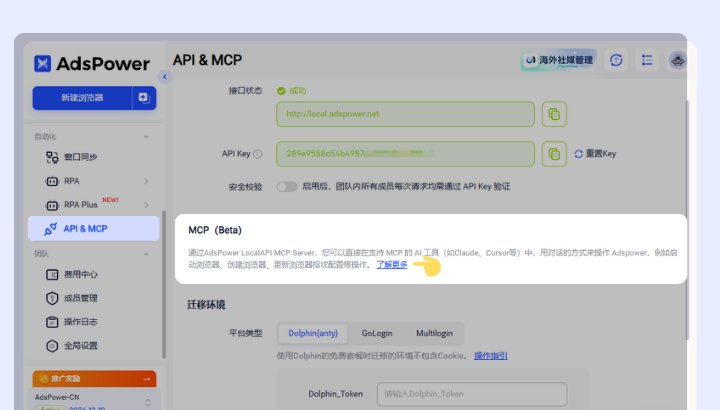This screenshot has width=720, height=410.
Task: Expand the RPA submenu chevron
Action: tap(146, 181)
